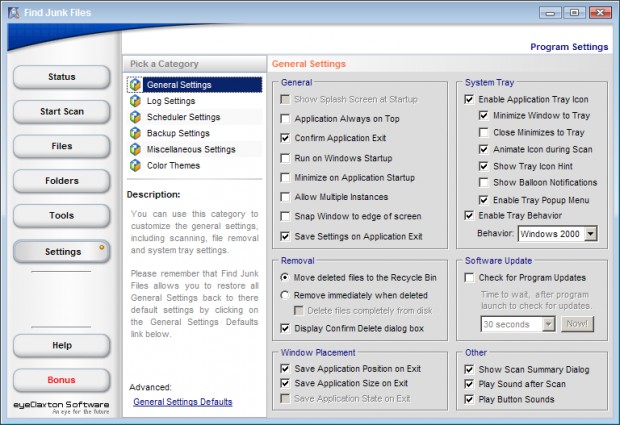620x425 pixels.
Task: Select Move deleted files to Recycle Bin
Action: pyautogui.click(x=285, y=278)
